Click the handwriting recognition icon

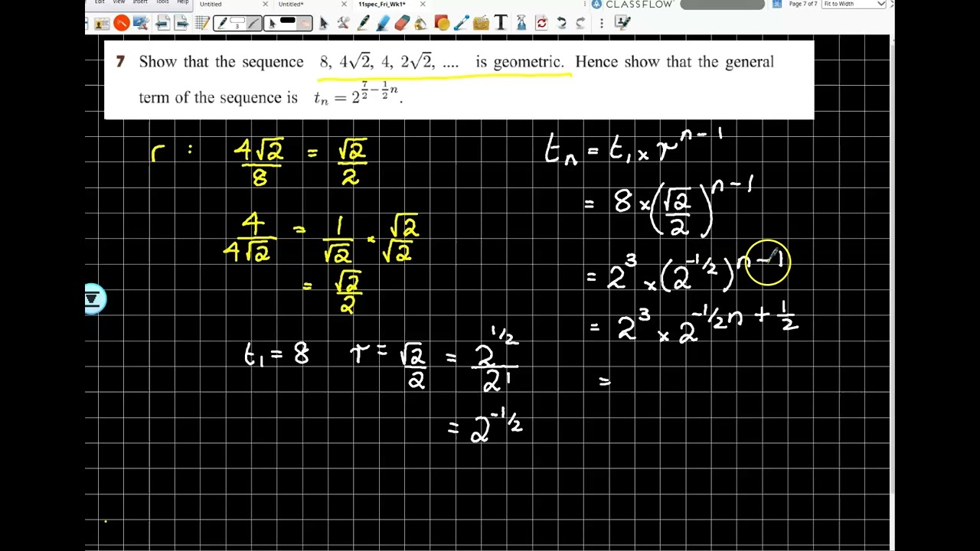pyautogui.click(x=622, y=24)
